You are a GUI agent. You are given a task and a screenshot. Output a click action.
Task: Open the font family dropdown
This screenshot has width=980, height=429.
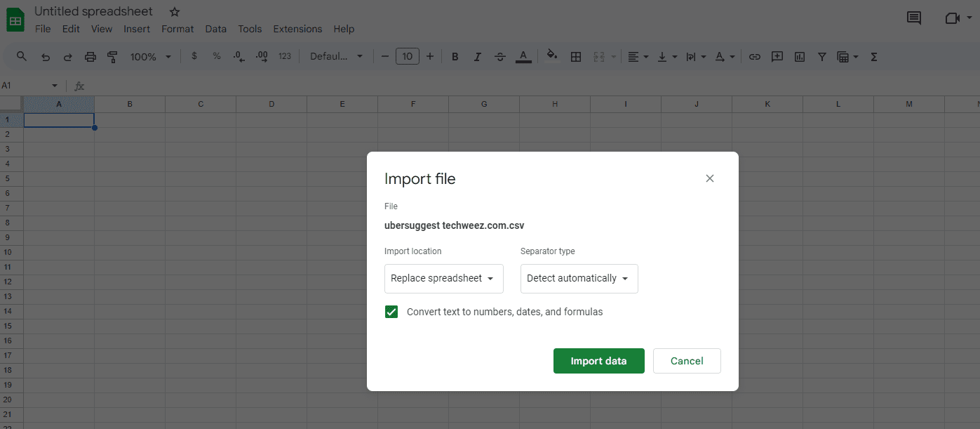[337, 57]
